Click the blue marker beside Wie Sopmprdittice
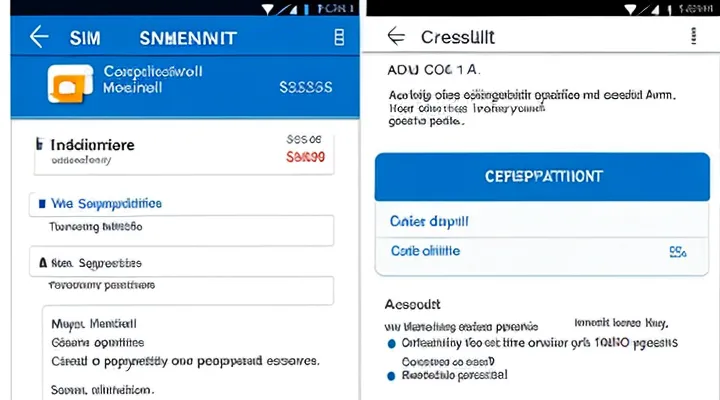The width and height of the screenshot is (720, 400). [41, 204]
